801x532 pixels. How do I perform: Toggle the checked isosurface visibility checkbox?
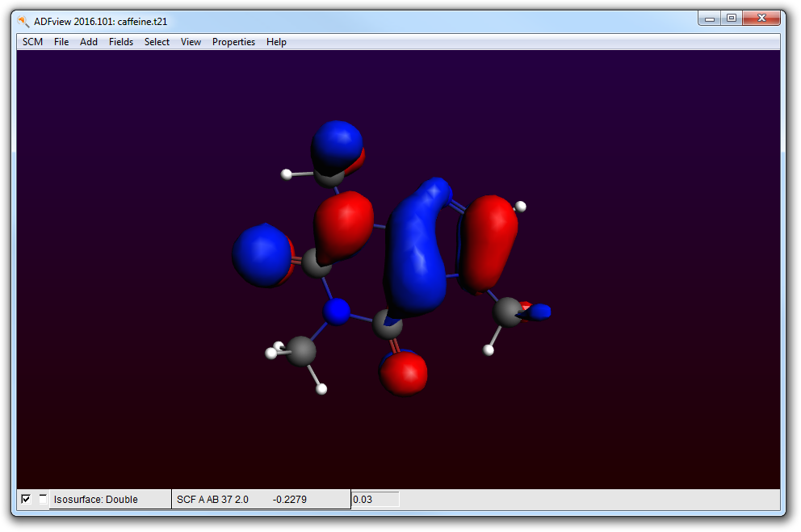pos(26,499)
